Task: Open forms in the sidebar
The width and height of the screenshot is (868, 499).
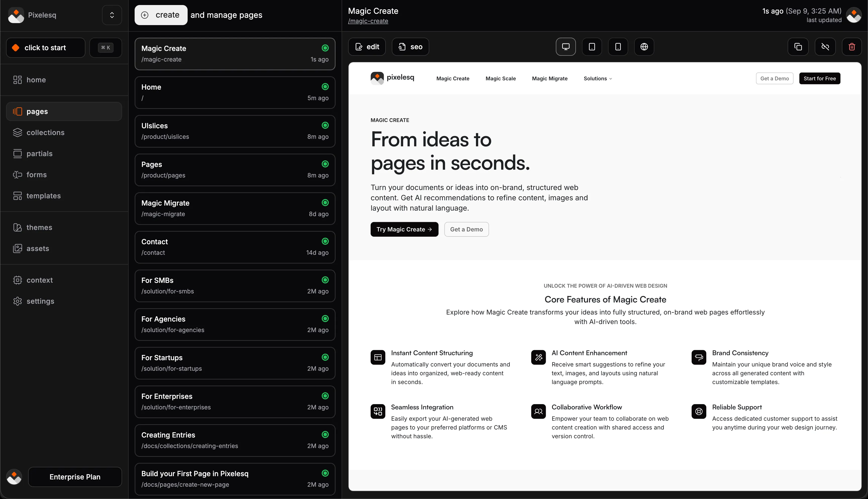Action: coord(64,175)
